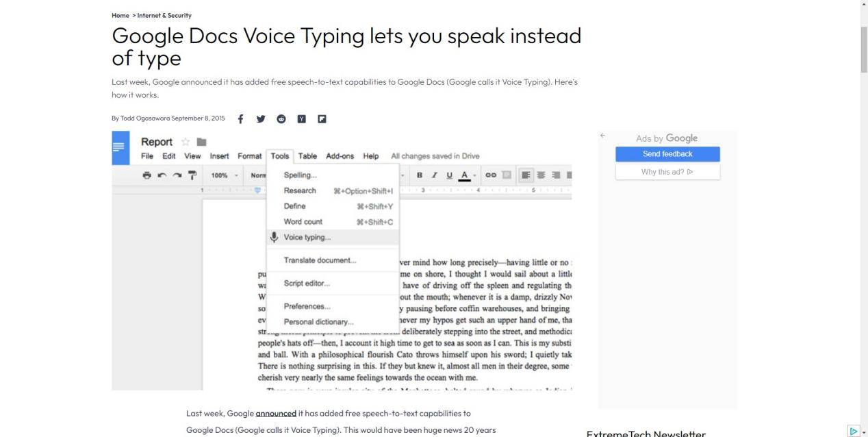Star the Report document
The image size is (868, 437).
coord(186,142)
